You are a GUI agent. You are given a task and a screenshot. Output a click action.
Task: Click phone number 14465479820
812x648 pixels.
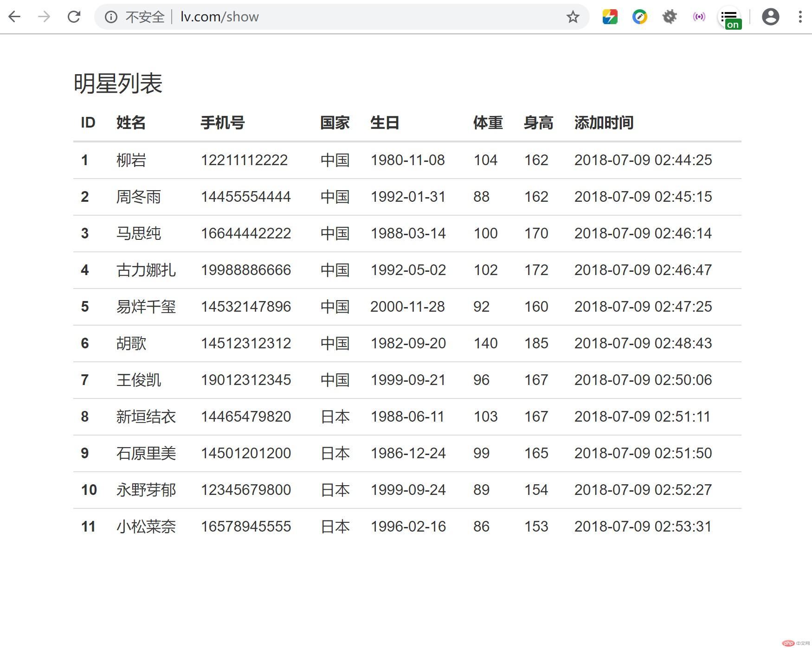coord(245,417)
